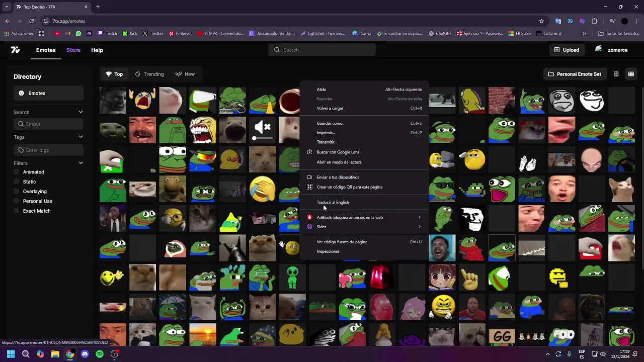The height and width of the screenshot is (362, 644).
Task: Open the Windows Start menu
Action: [11, 354]
